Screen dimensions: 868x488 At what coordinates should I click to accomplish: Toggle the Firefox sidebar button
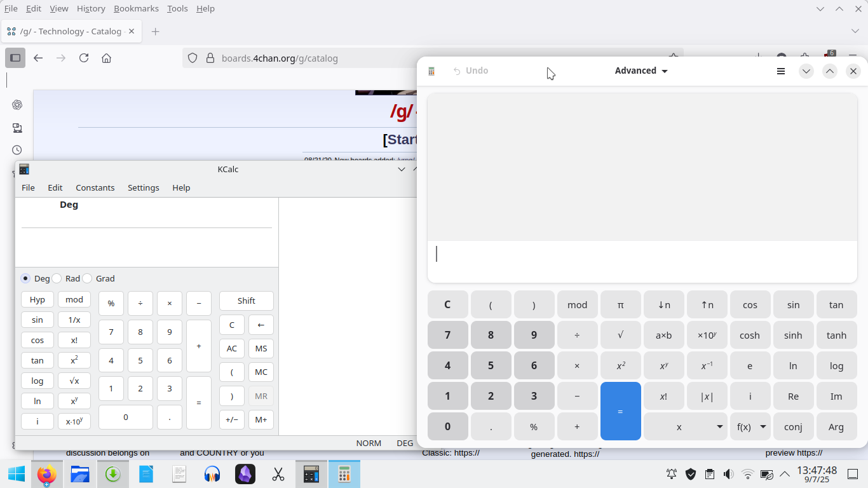15,58
